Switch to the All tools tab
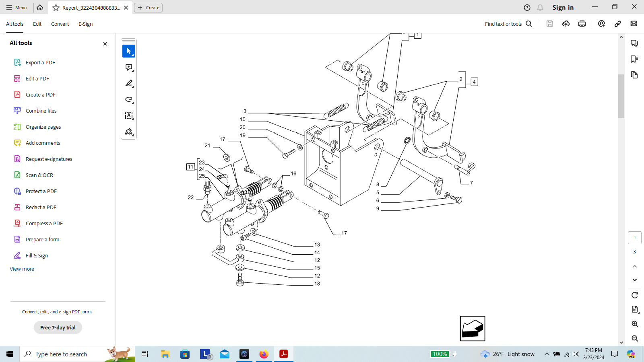This screenshot has width=644, height=362. pos(15,24)
